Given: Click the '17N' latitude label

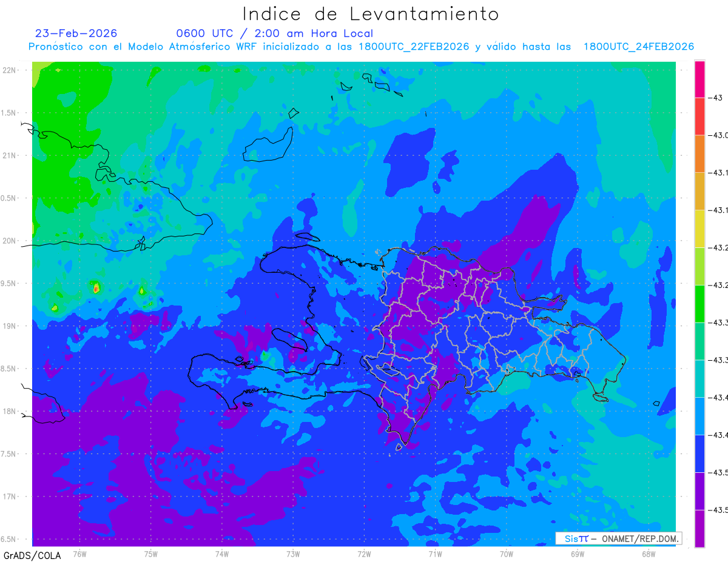Looking at the screenshot, I should 10,497.
